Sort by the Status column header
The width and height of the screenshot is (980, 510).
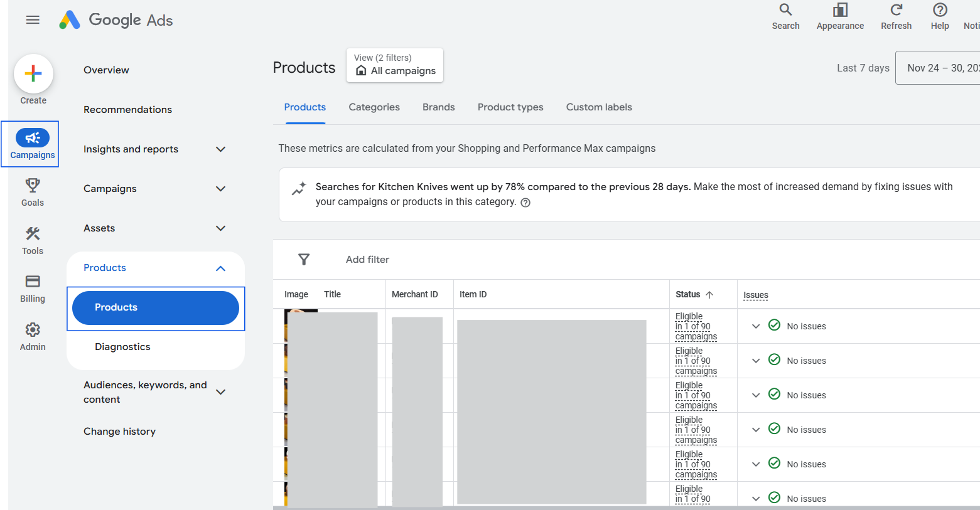688,294
